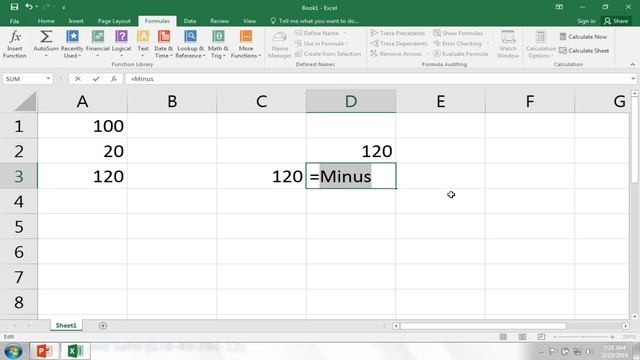Image resolution: width=640 pixels, height=360 pixels.
Task: Open the Name Manager
Action: point(280,44)
